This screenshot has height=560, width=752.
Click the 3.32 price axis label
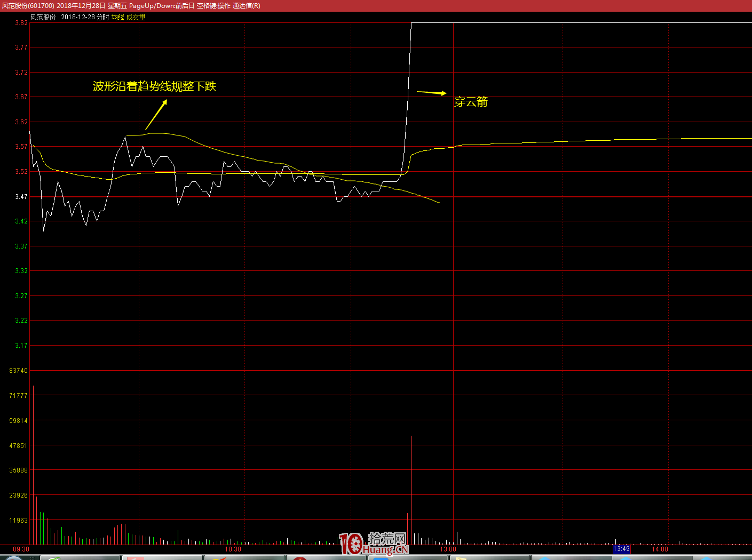click(21, 271)
